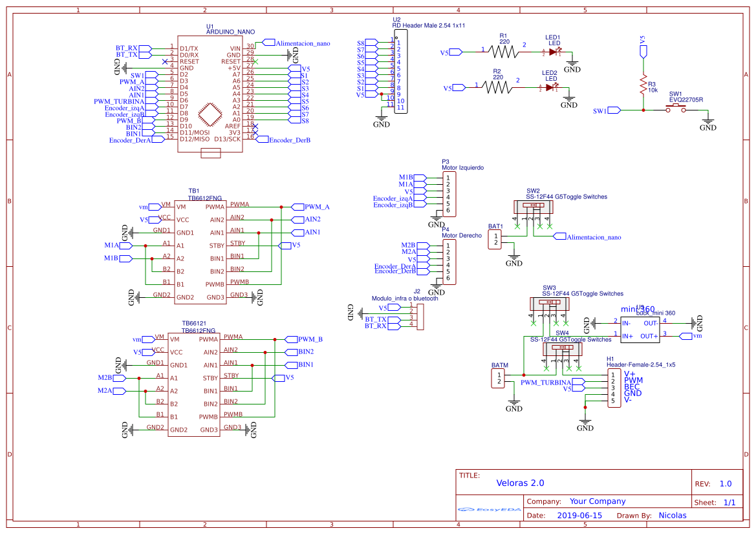756x535 pixels.
Task: Click the LED1 diode symbol
Action: [x=553, y=50]
